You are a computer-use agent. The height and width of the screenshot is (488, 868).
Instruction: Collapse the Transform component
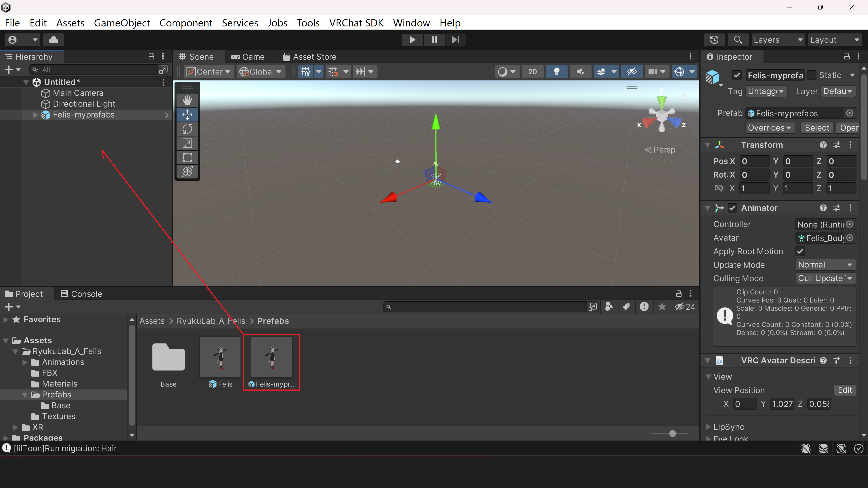(708, 145)
